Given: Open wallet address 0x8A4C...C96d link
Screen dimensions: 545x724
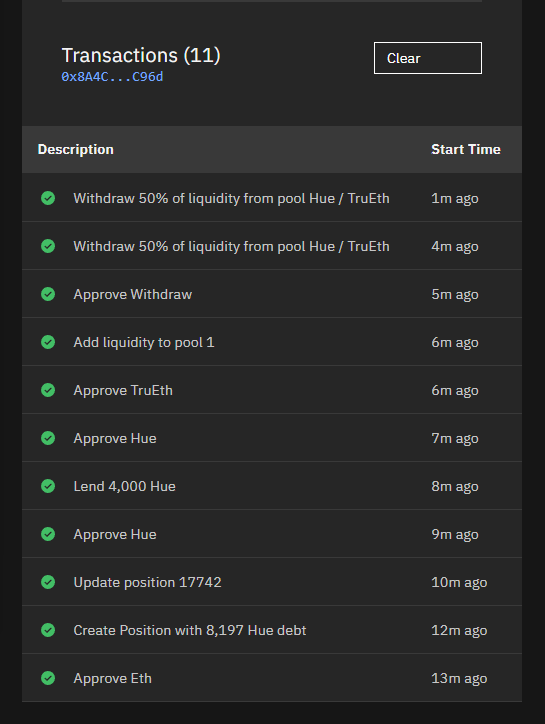Looking at the screenshot, I should tap(112, 77).
